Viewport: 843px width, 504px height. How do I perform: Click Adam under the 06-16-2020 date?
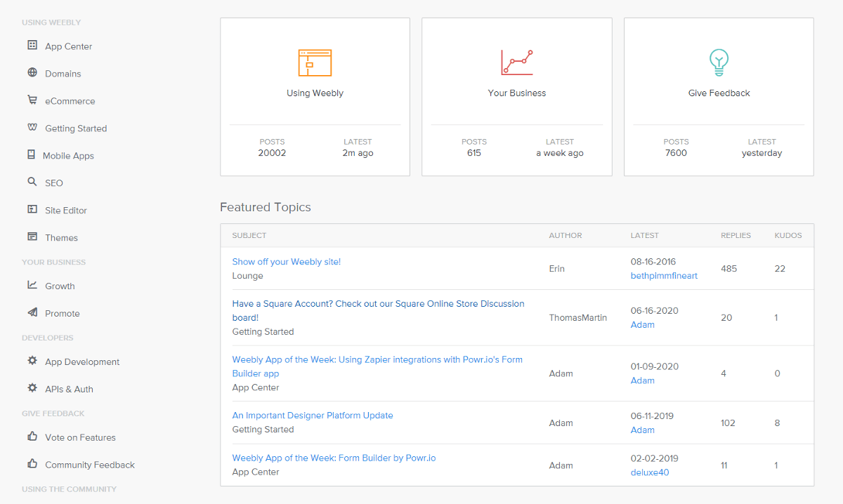point(643,325)
